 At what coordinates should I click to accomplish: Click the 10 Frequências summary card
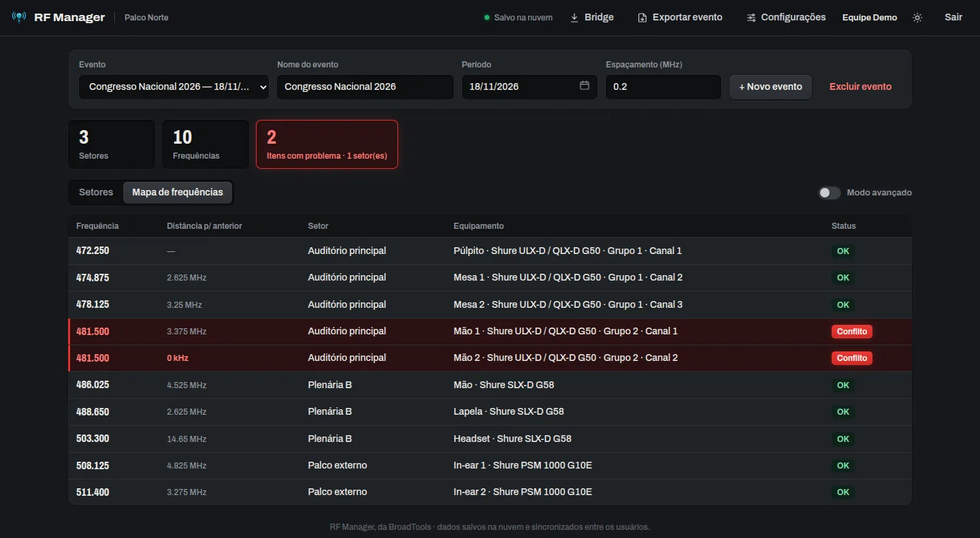point(205,144)
